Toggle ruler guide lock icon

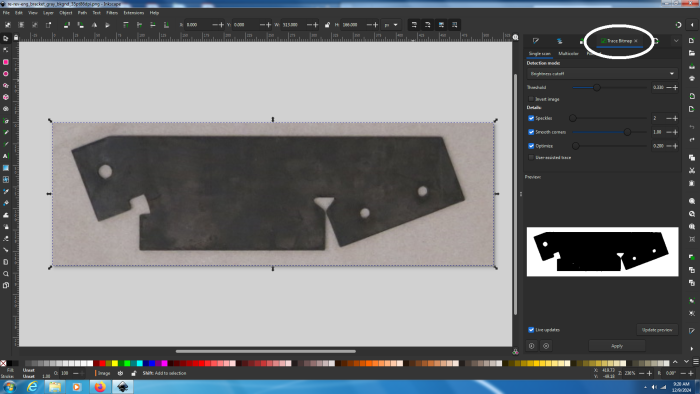16,38
